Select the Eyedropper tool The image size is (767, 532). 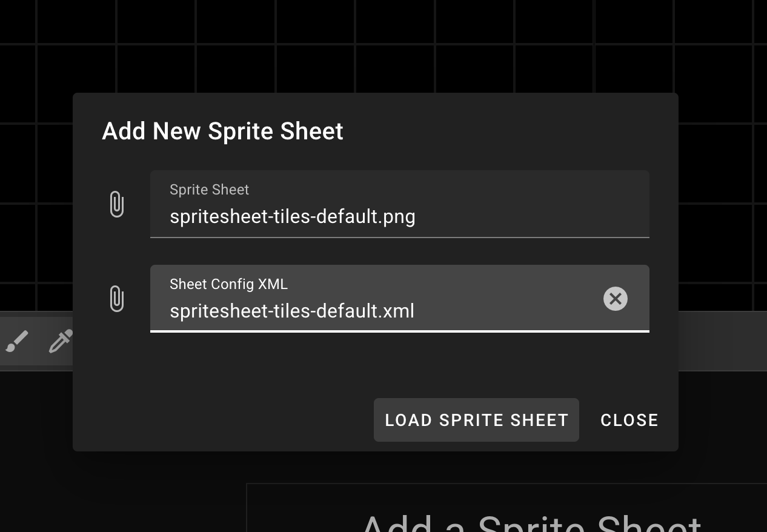point(61,341)
